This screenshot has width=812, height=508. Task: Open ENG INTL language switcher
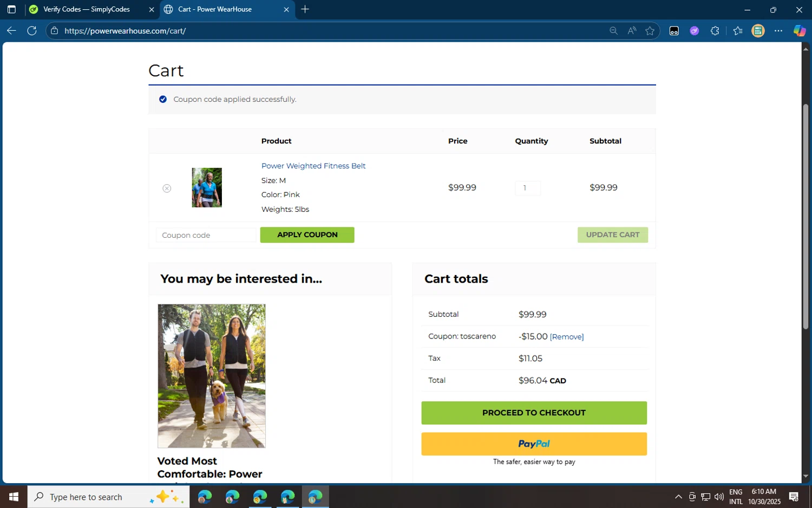point(736,497)
